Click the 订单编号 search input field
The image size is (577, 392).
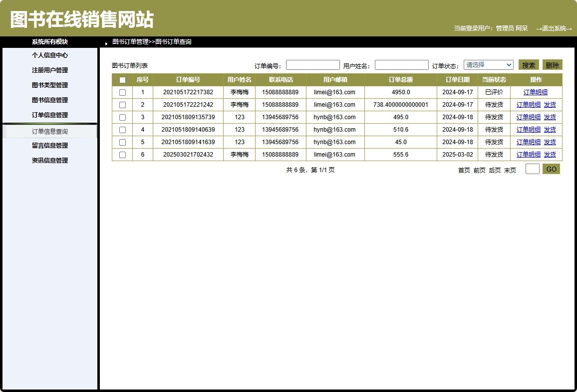pyautogui.click(x=313, y=64)
